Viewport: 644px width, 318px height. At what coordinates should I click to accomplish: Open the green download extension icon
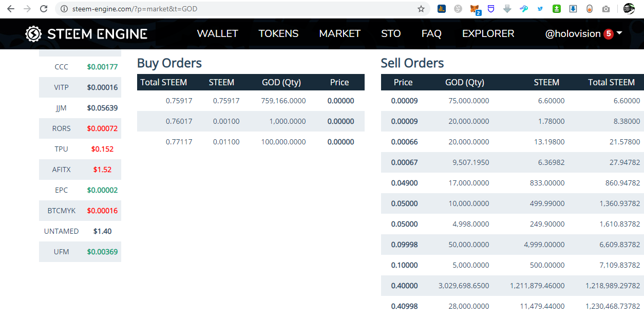point(557,9)
